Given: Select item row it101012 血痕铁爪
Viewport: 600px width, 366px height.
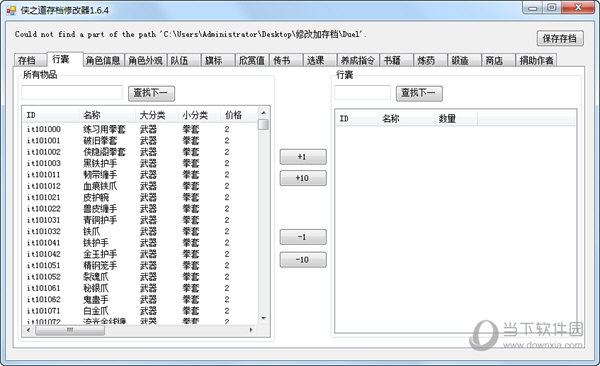Looking at the screenshot, I should (140, 186).
